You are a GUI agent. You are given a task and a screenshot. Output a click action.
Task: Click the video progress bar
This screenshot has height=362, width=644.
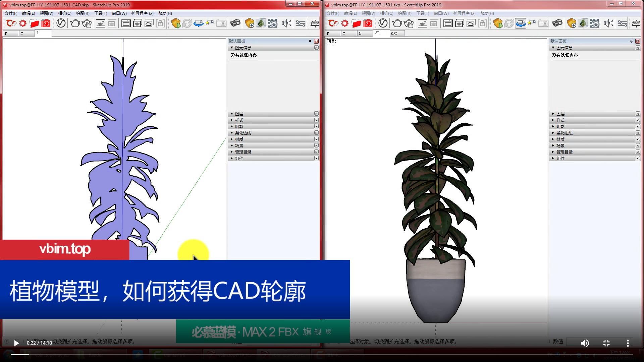click(322, 354)
